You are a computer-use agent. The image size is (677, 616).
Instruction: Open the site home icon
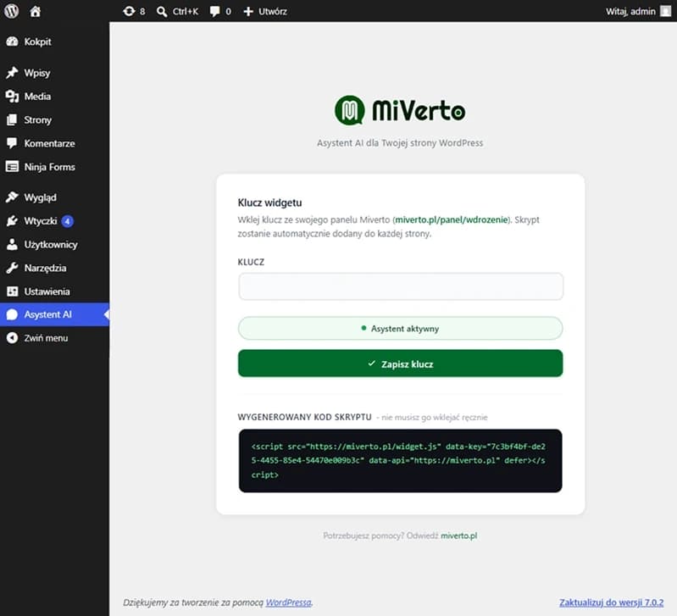[36, 11]
